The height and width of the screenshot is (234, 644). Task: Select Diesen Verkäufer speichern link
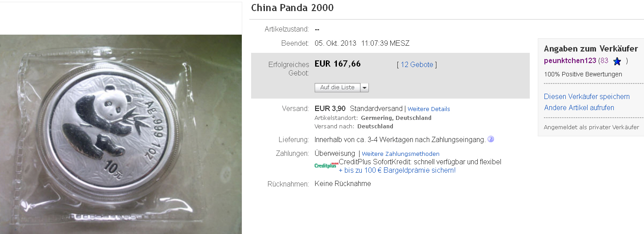pyautogui.click(x=587, y=96)
